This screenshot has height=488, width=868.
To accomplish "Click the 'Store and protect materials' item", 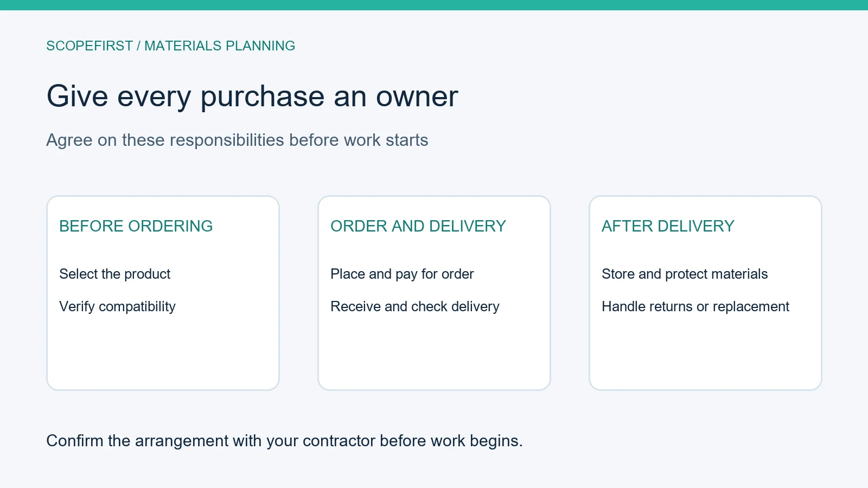I will (685, 274).
